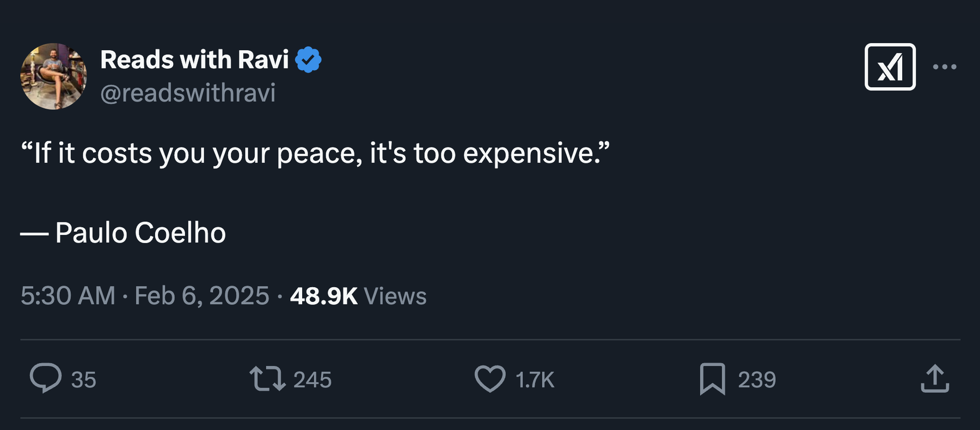Click the 5:30 AM timestamp
Screen dimensions: 980x430
pyautogui.click(x=68, y=296)
